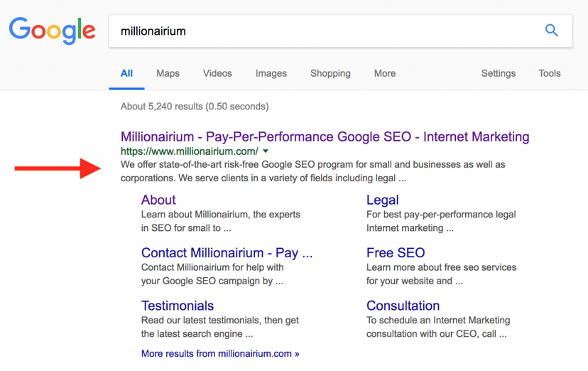
Task: Click the magnifying glass search icon
Action: 551,31
